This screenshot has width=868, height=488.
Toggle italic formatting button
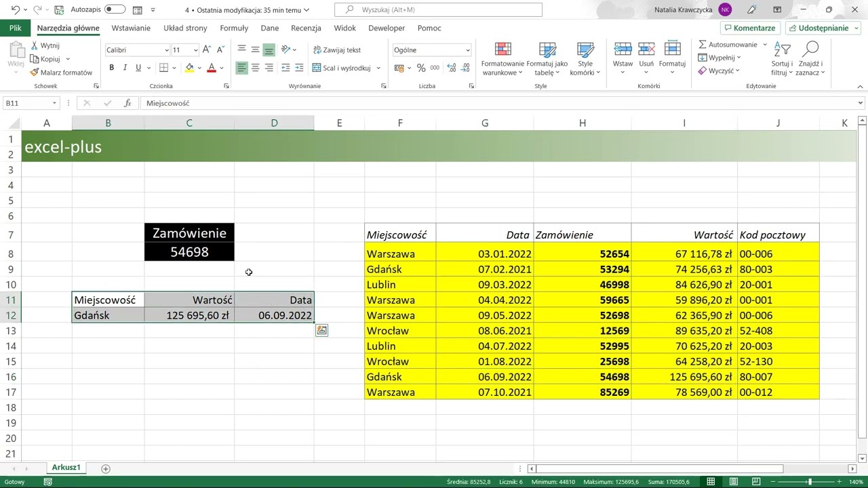coord(125,68)
